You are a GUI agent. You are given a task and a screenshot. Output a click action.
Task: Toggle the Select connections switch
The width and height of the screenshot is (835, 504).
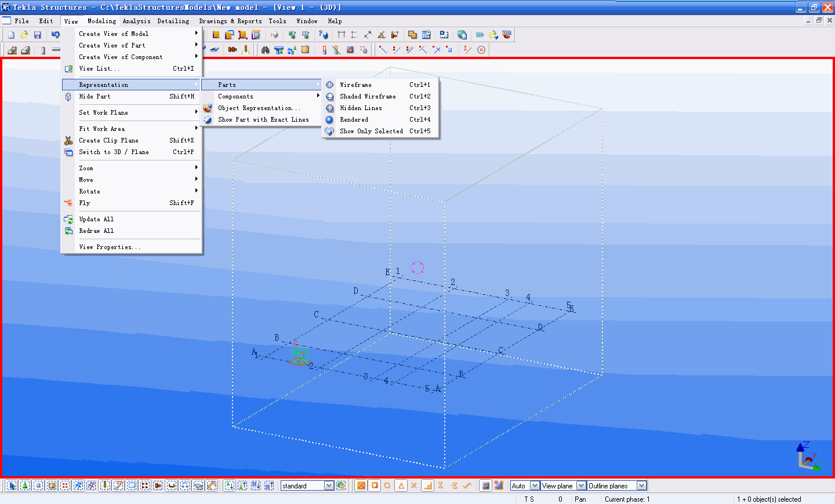tap(25, 485)
